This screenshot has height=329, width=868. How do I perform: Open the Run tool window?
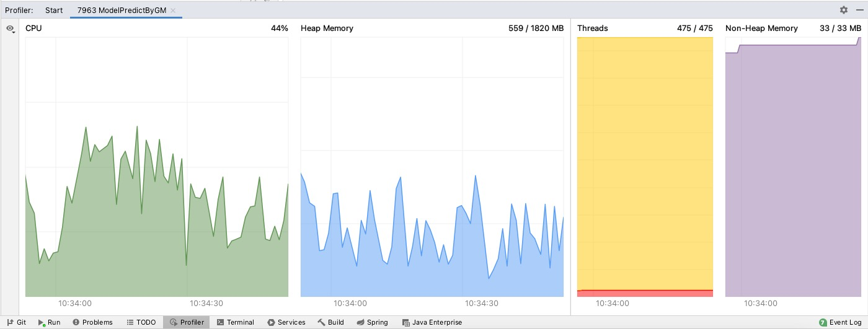[49, 322]
